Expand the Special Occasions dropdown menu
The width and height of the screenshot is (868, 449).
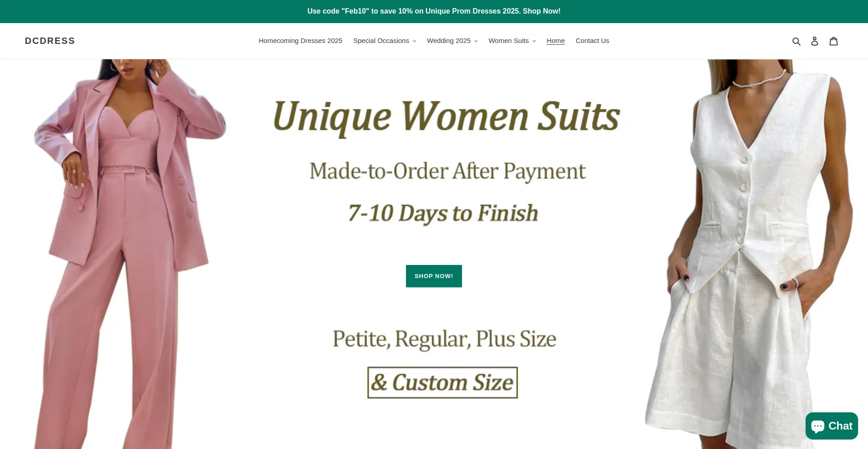point(384,41)
